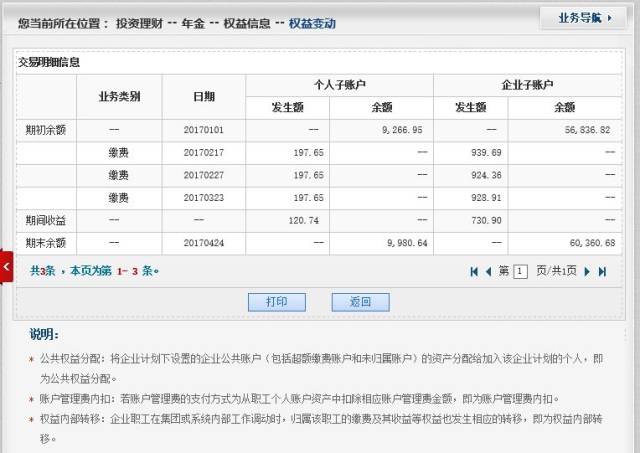Select the date 20170424 cell

point(204,243)
